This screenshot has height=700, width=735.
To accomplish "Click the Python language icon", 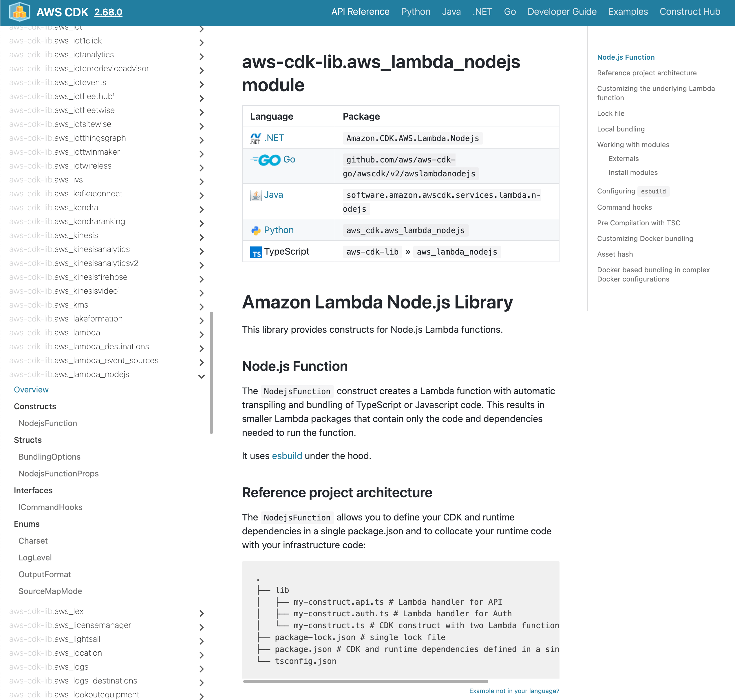I will [256, 231].
